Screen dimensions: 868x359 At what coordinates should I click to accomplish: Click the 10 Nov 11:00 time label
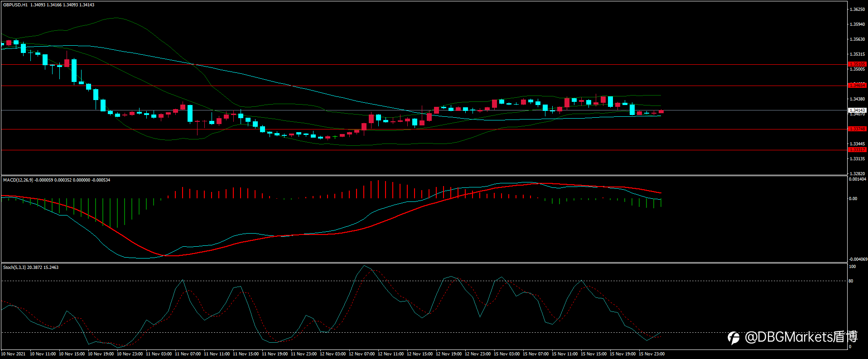(43, 354)
